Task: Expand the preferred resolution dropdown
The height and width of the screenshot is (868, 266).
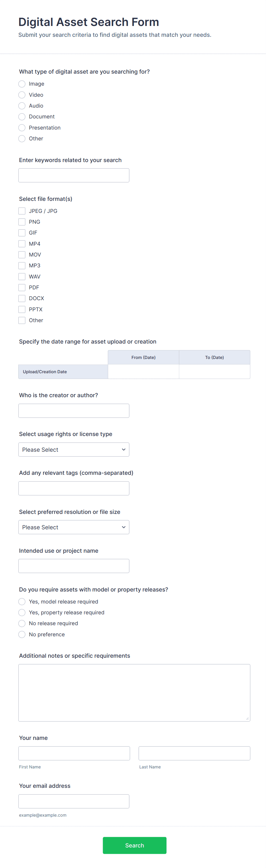Action: tap(74, 527)
